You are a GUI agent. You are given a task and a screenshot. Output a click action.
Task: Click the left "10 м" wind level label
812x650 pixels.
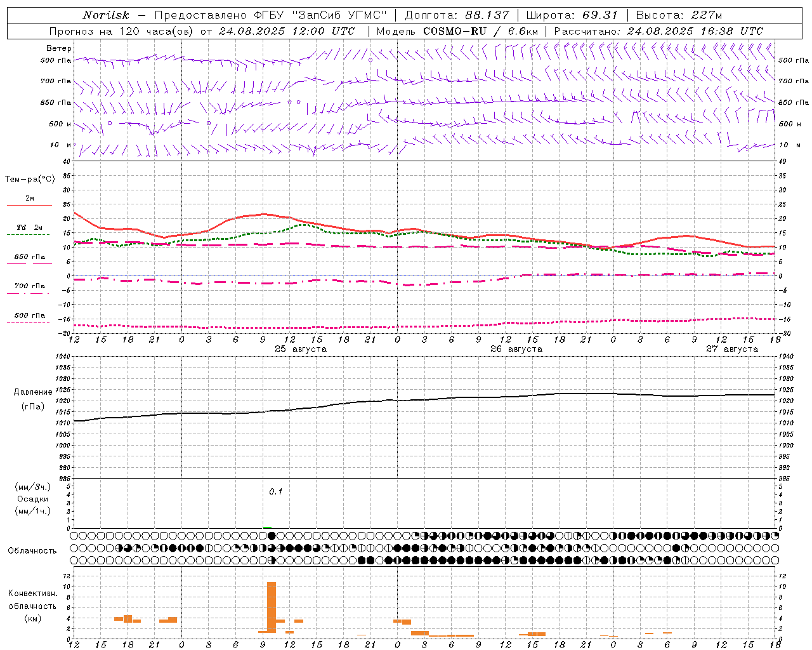61,145
